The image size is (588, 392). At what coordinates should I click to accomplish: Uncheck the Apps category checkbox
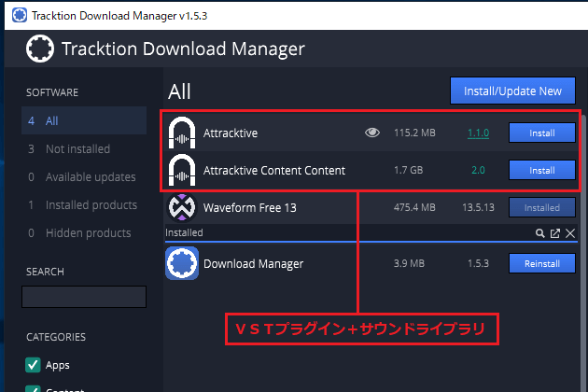tap(32, 365)
